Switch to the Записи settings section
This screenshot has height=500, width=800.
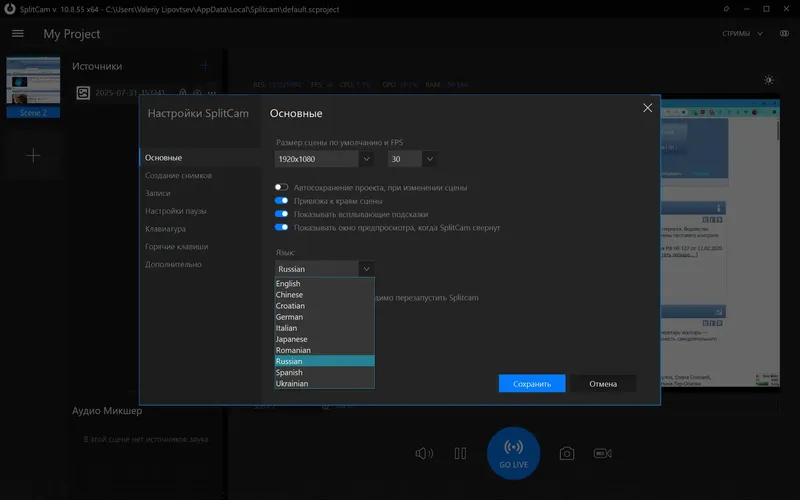point(158,193)
